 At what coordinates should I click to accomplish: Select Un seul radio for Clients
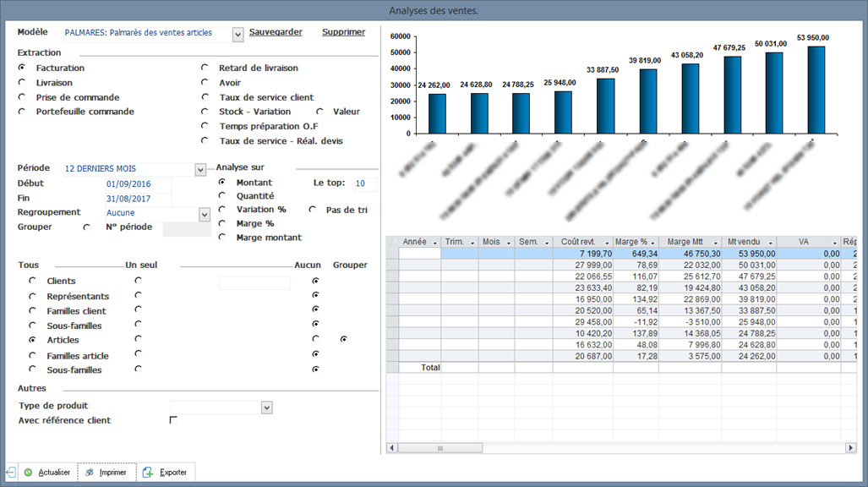click(138, 281)
